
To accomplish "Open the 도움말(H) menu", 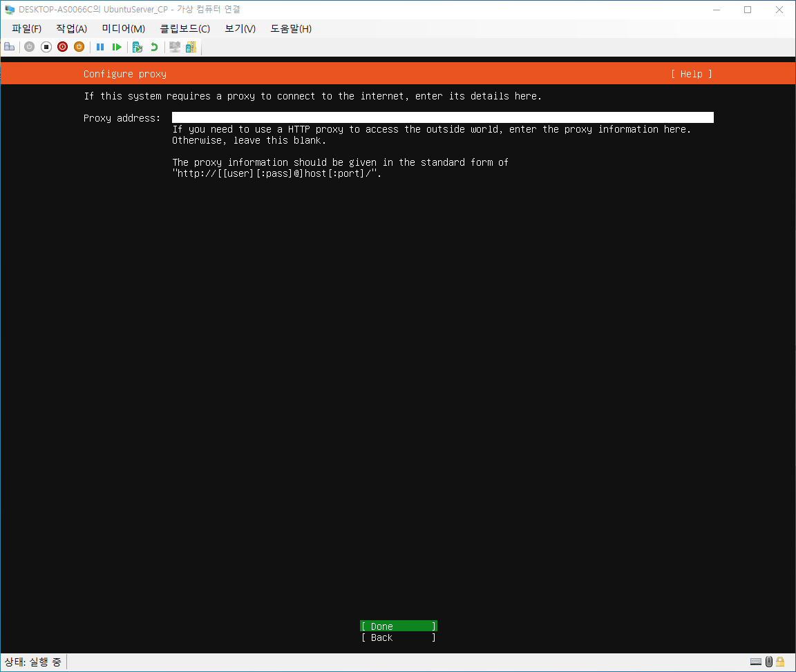I will click(x=291, y=29).
